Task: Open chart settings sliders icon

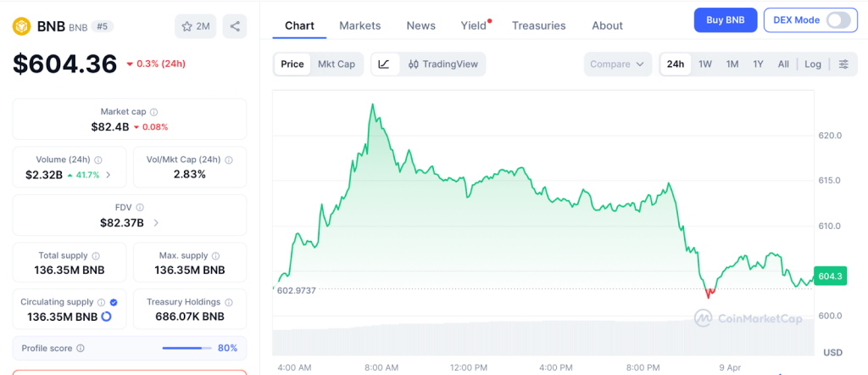Action: [x=843, y=64]
